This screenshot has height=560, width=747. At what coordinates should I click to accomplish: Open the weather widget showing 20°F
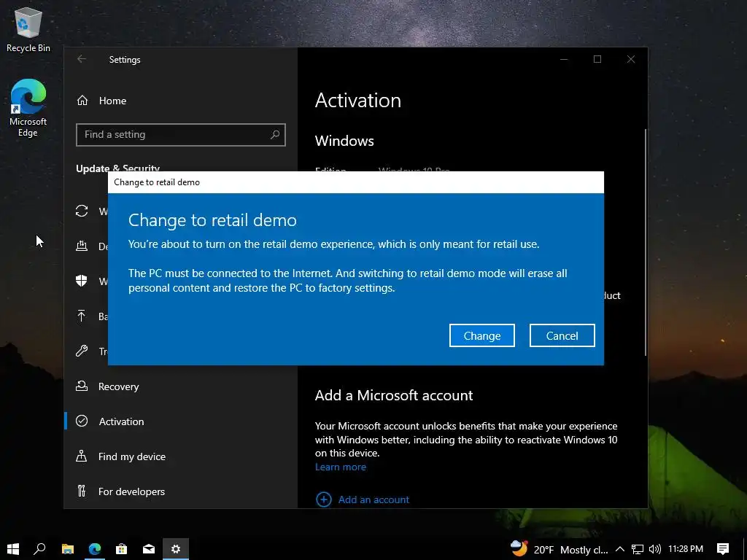pos(560,549)
